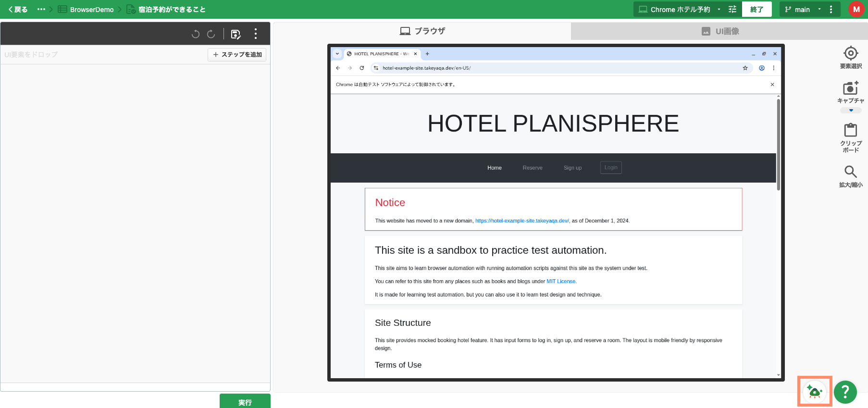Switch to the UI画像 tab

click(x=719, y=31)
